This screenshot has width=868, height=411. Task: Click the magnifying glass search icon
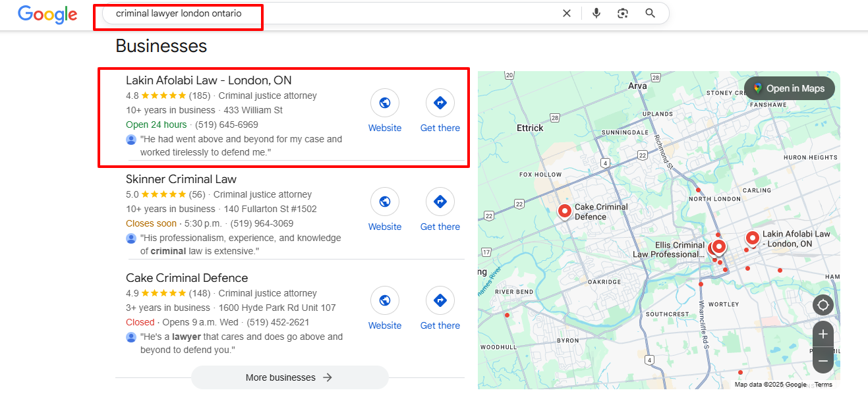tap(651, 13)
